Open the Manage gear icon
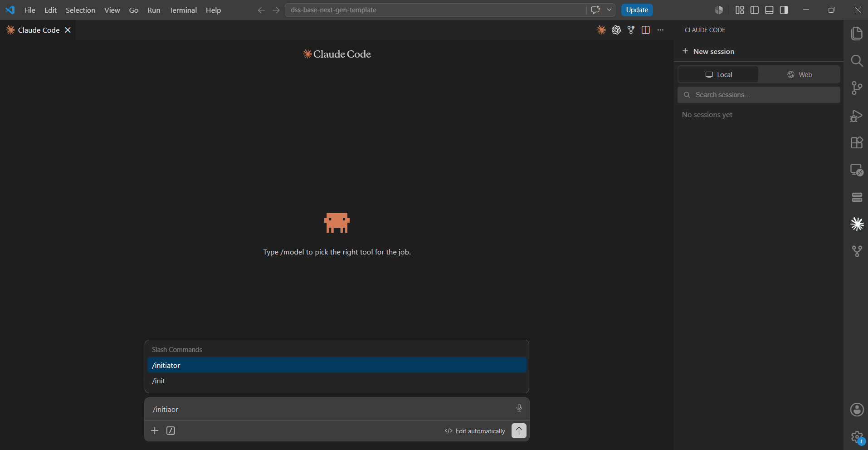The image size is (868, 450). tap(857, 437)
